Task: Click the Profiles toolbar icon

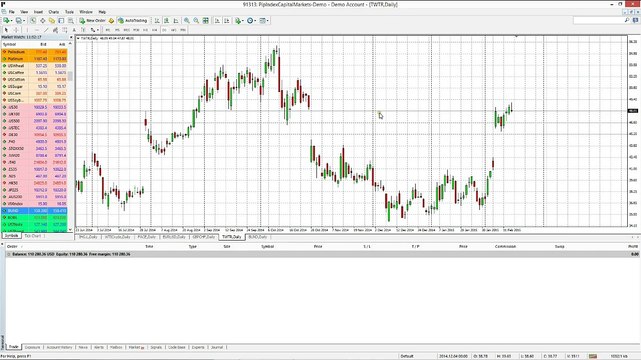Action: coord(18,20)
